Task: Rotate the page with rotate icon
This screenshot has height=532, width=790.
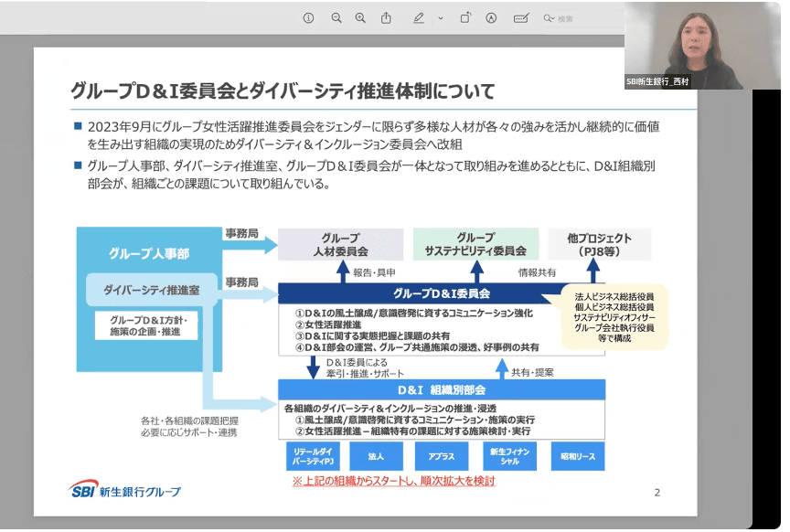Action: (465, 17)
